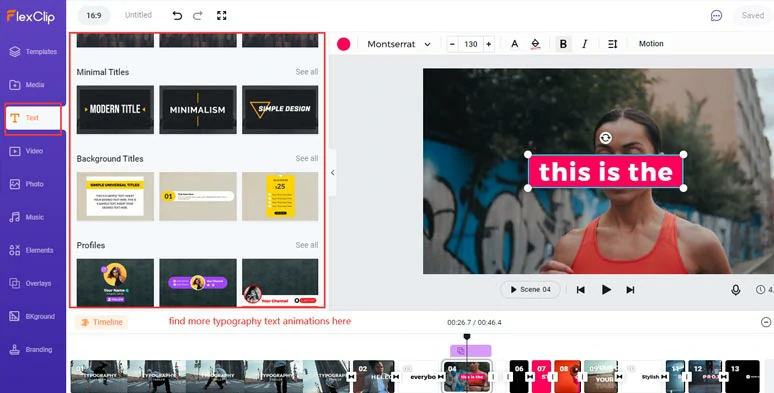Open the Elements sidebar tab

[x=32, y=250]
